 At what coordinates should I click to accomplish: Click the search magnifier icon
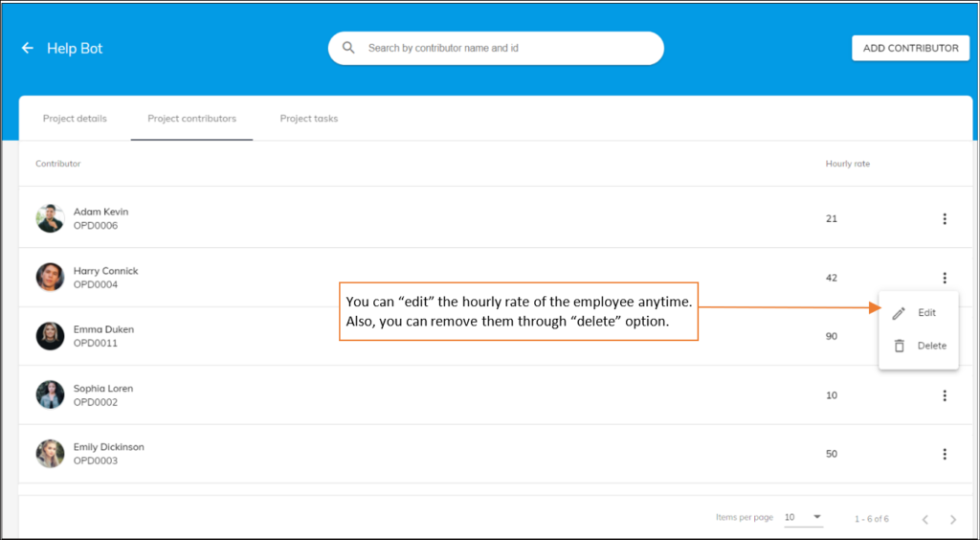coord(349,48)
